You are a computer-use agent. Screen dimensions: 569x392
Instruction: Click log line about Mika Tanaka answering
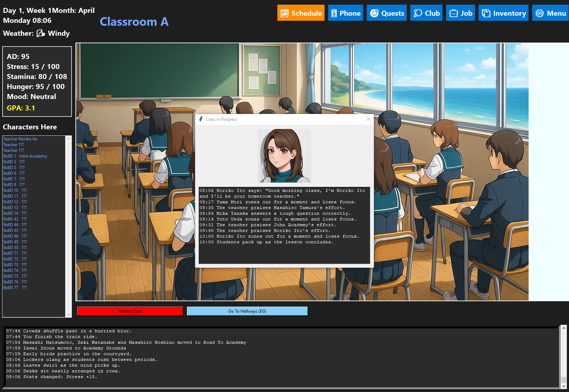click(275, 213)
